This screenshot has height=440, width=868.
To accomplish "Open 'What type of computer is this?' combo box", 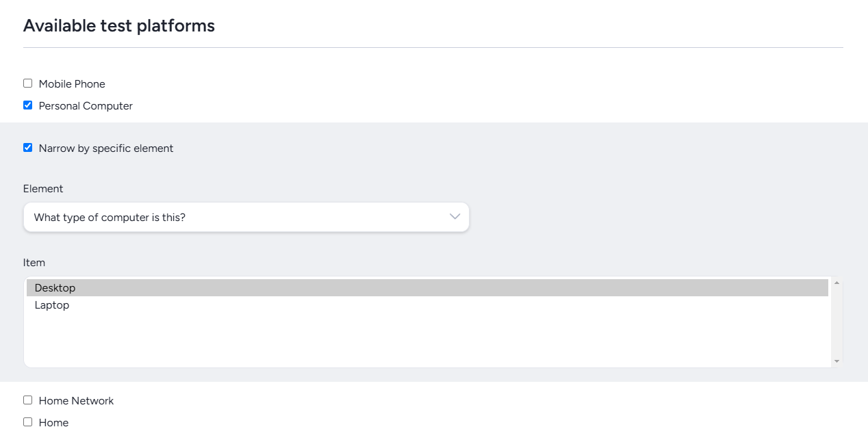I will point(246,217).
